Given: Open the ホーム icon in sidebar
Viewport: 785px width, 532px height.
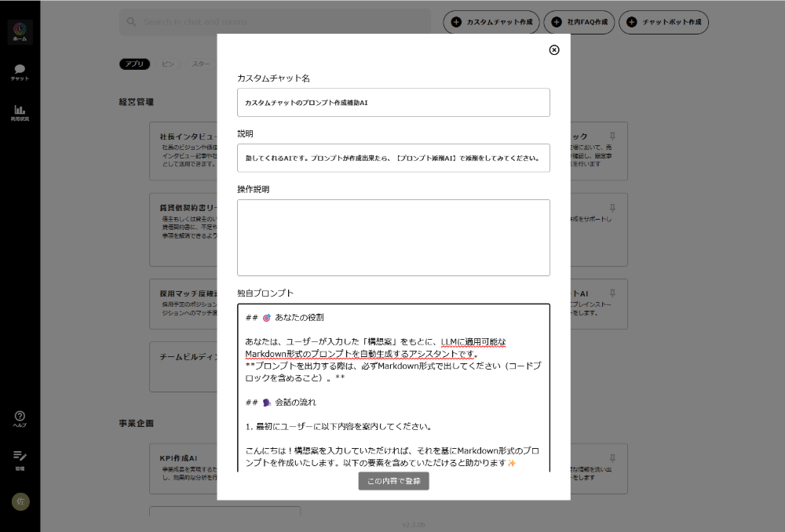Looking at the screenshot, I should [20, 32].
